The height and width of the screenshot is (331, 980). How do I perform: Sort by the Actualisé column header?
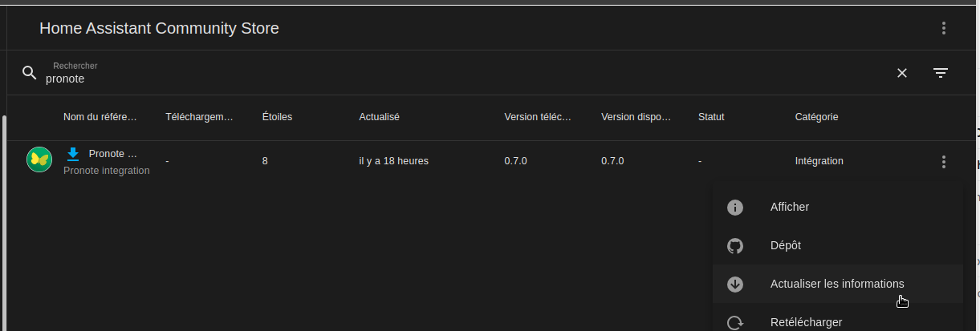tap(379, 117)
